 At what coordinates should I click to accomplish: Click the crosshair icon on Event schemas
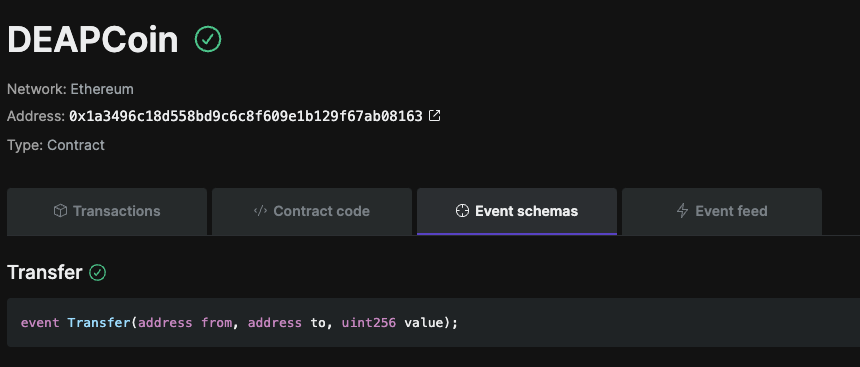[x=462, y=211]
